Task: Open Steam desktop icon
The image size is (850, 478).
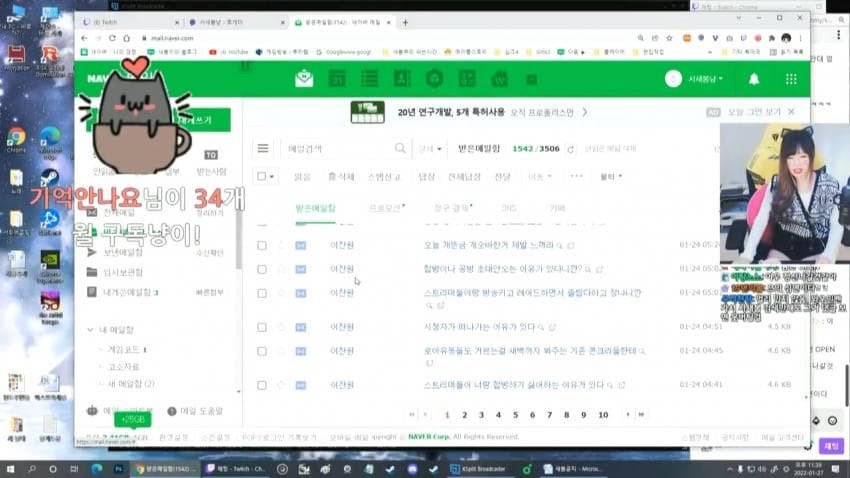Action: coord(50,179)
